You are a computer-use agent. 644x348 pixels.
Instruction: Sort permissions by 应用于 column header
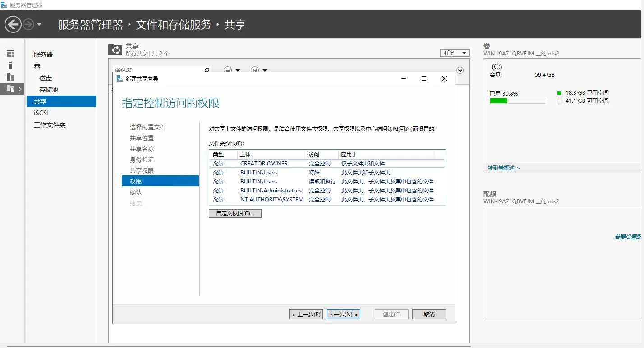coord(387,154)
